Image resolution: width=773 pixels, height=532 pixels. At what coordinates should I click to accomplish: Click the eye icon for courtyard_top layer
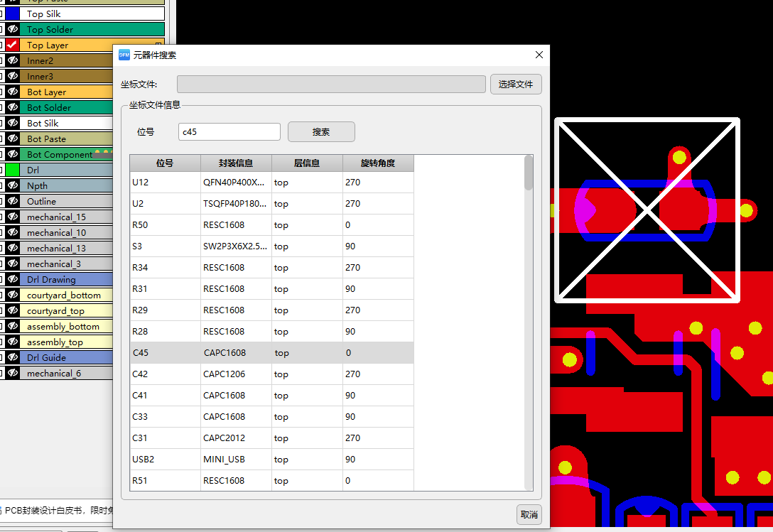tap(12, 311)
